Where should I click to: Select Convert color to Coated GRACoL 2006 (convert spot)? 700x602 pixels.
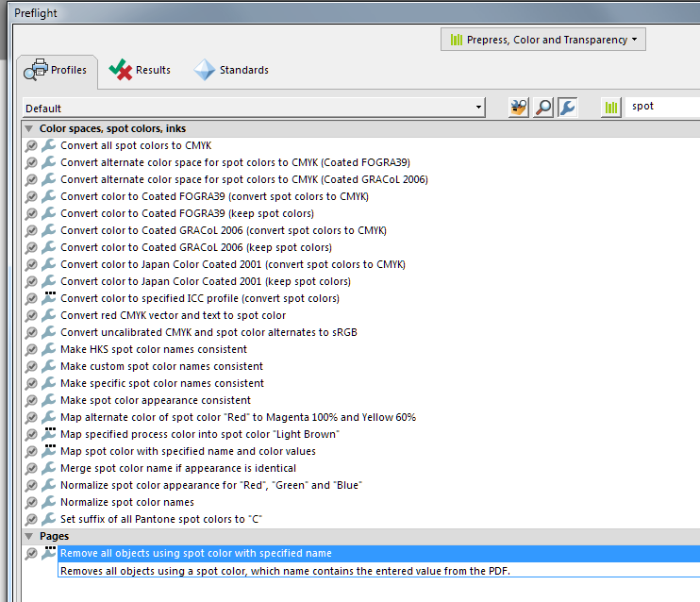pos(224,230)
